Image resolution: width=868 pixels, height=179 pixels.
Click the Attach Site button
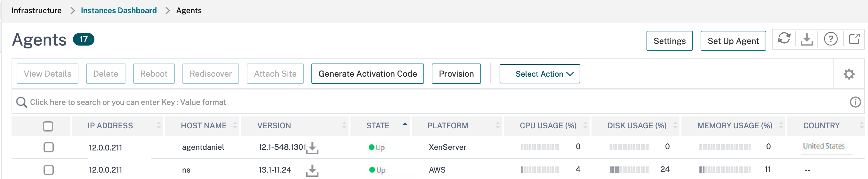pyautogui.click(x=275, y=74)
